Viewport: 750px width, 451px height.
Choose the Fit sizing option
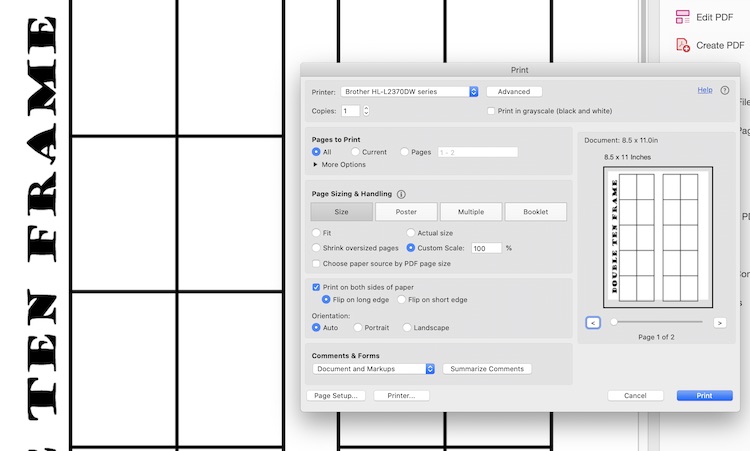pyautogui.click(x=316, y=233)
